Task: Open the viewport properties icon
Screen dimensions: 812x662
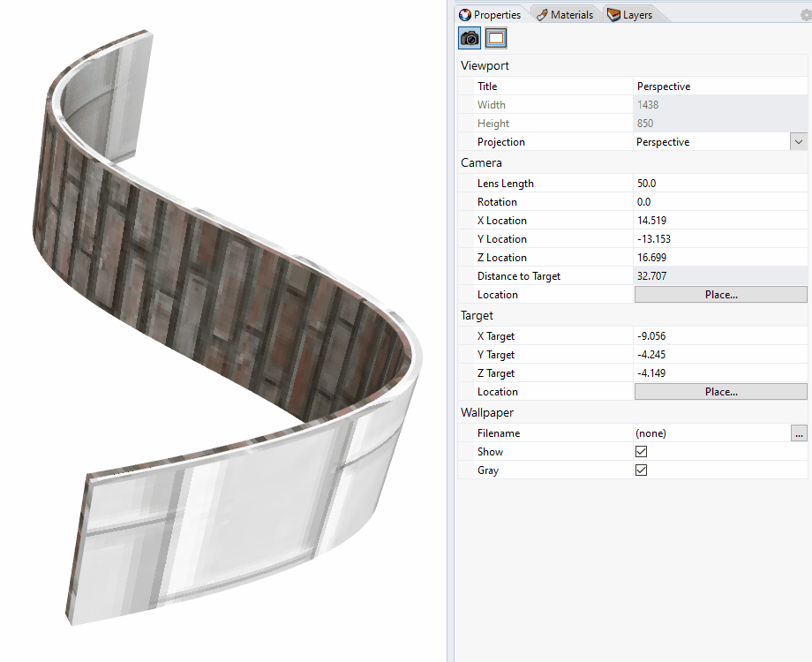Action: (x=495, y=38)
